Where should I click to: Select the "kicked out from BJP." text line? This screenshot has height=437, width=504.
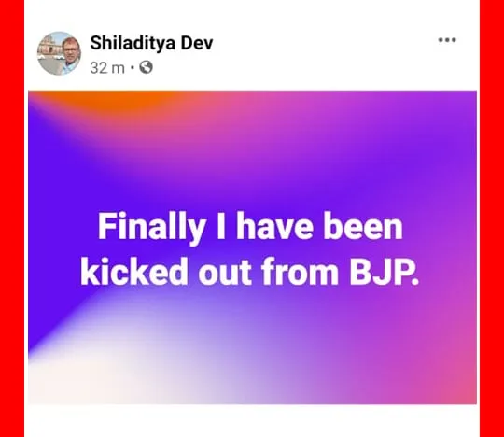[250, 272]
